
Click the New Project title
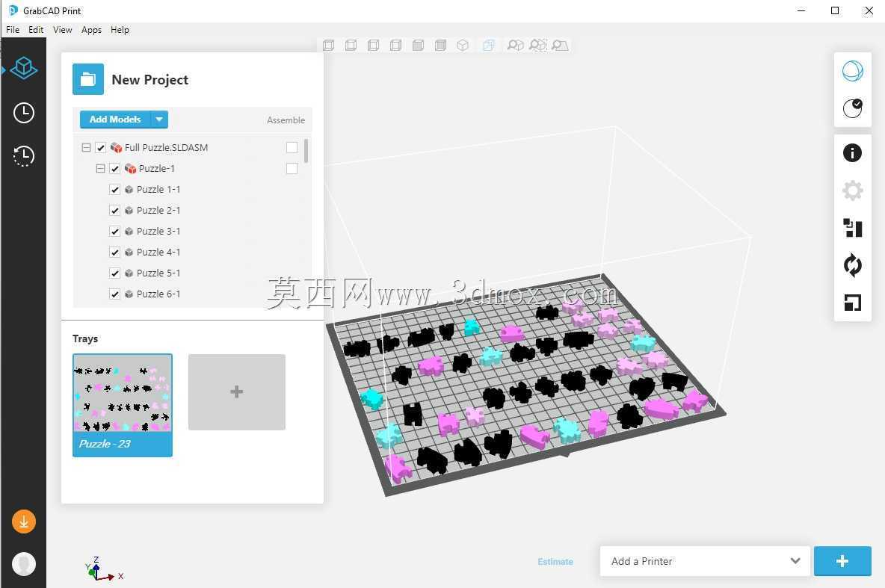coord(150,79)
